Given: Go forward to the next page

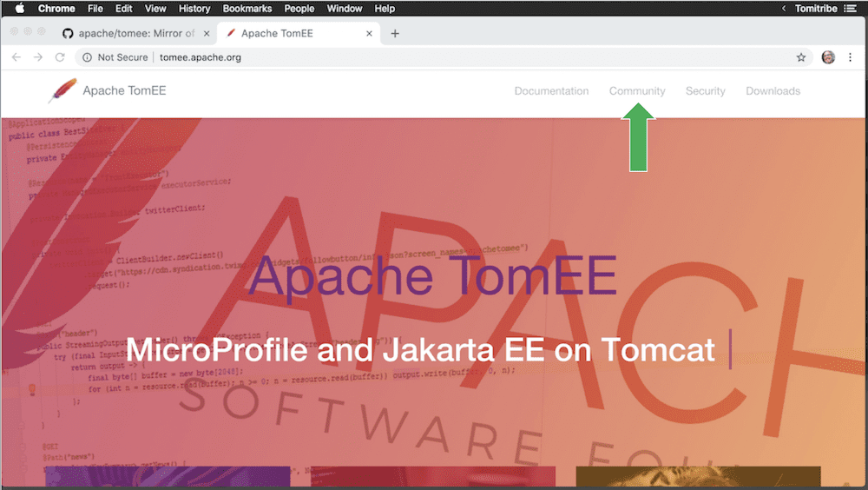Looking at the screenshot, I should click(37, 57).
